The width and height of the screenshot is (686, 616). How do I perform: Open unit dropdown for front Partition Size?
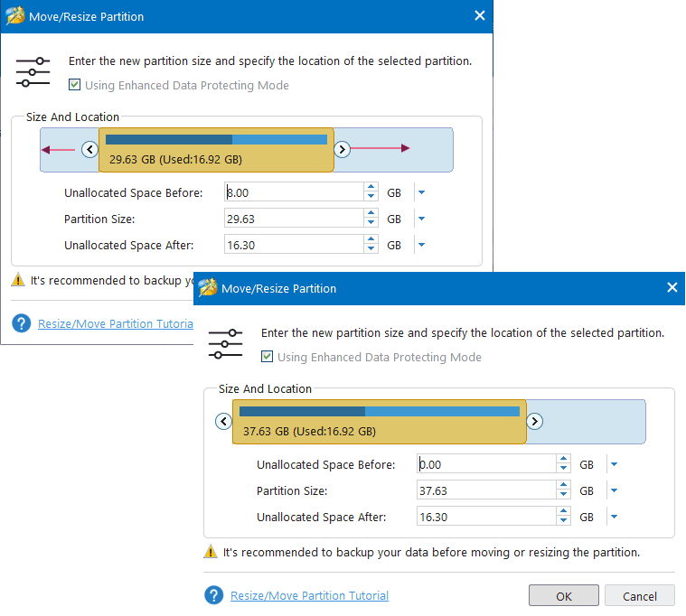614,490
